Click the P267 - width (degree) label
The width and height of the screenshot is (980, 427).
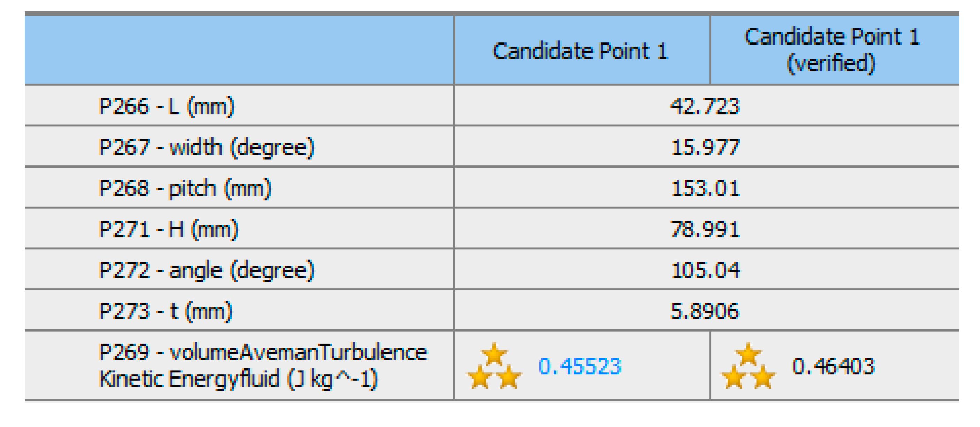click(206, 147)
